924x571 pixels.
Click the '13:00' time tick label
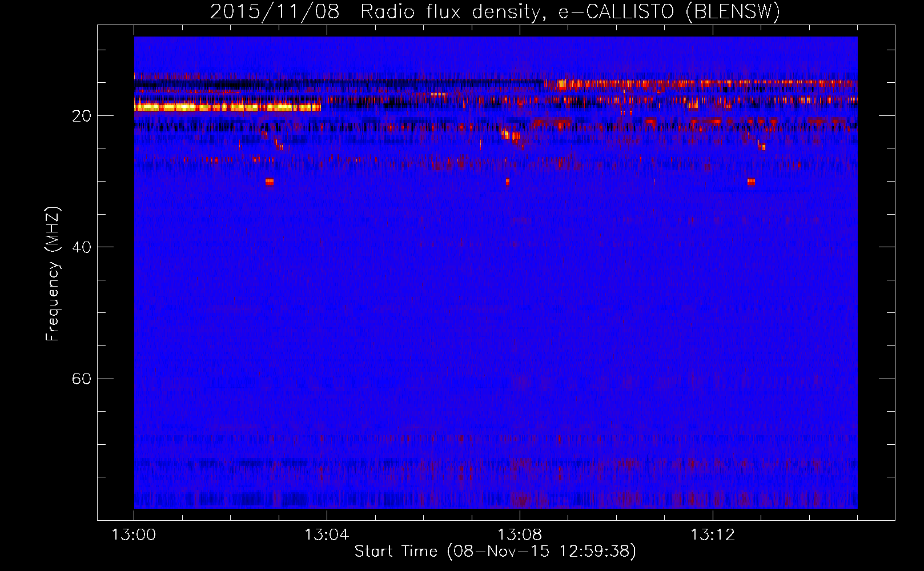[134, 535]
